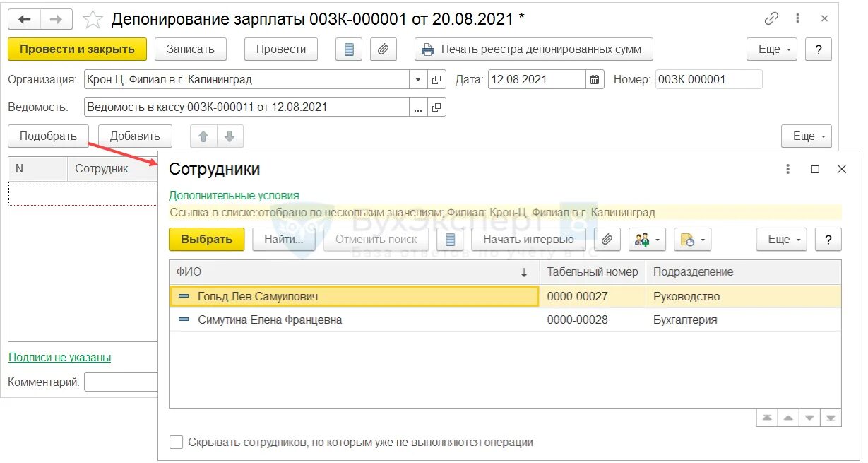This screenshot has width=868, height=463.
Task: Click the Записать button
Action: click(190, 49)
